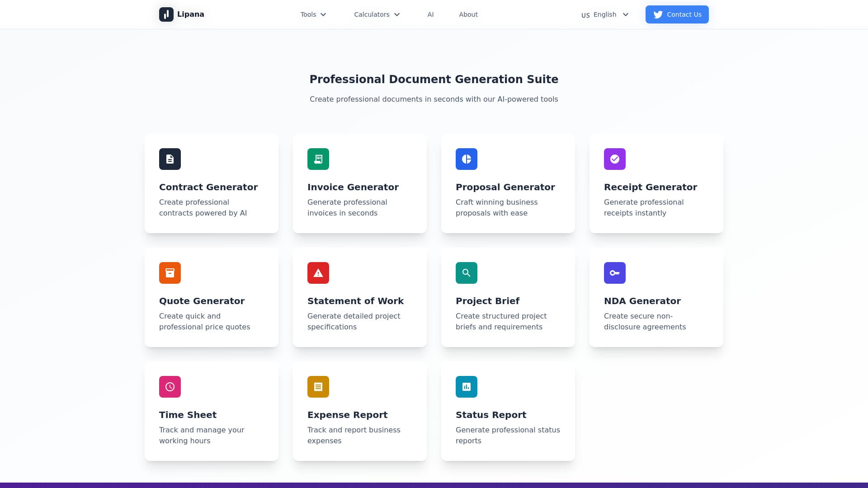
Task: Open the About page from navigation
Action: 468,14
